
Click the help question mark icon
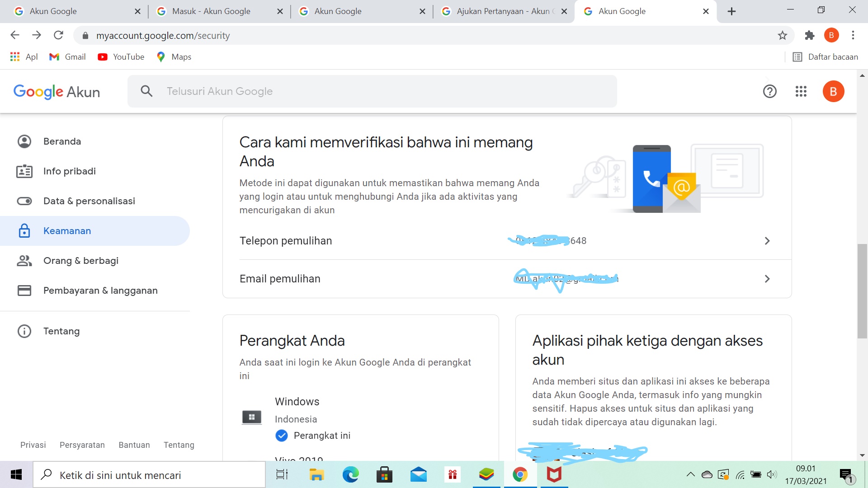(769, 92)
